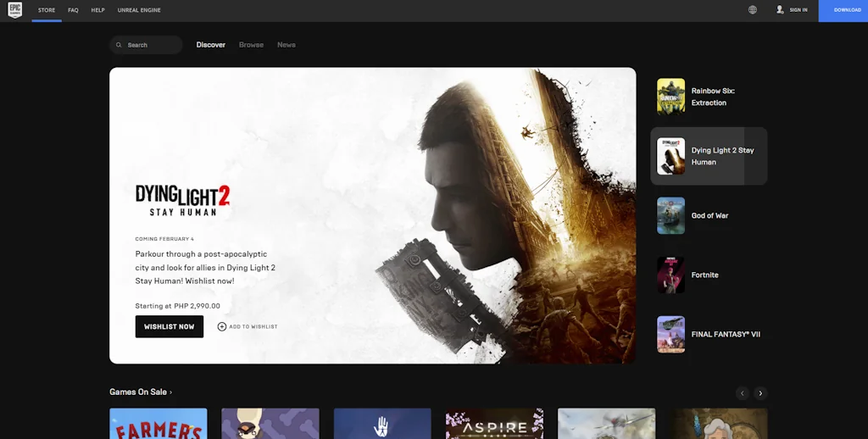The image size is (868, 439).
Task: Click the Fortnite title text
Action: (704, 275)
